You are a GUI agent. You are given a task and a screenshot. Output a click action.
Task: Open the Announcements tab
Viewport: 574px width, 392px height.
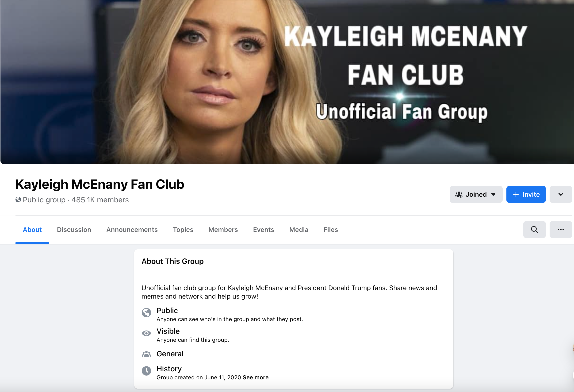coord(132,230)
